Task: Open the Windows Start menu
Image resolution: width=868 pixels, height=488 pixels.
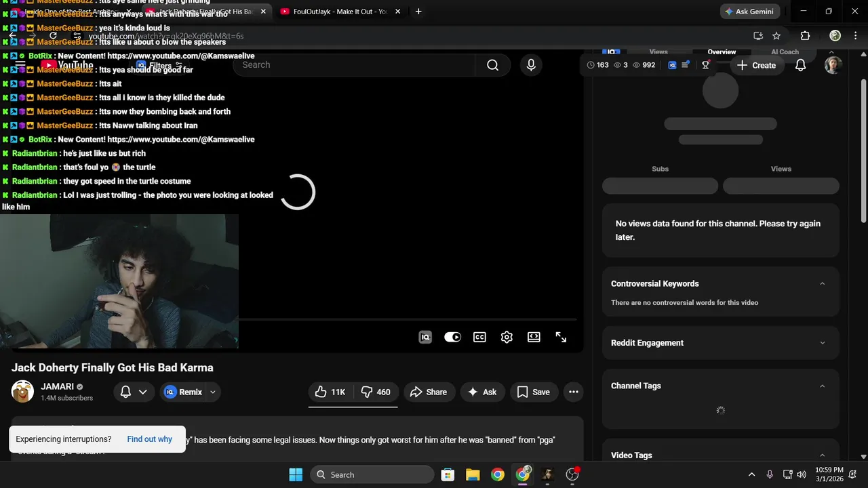Action: [296, 474]
